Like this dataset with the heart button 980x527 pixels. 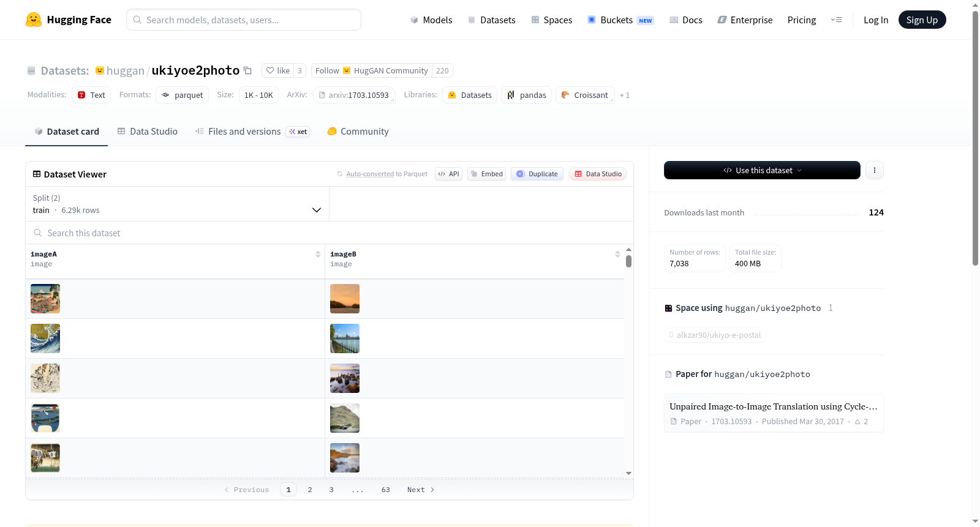tap(277, 70)
